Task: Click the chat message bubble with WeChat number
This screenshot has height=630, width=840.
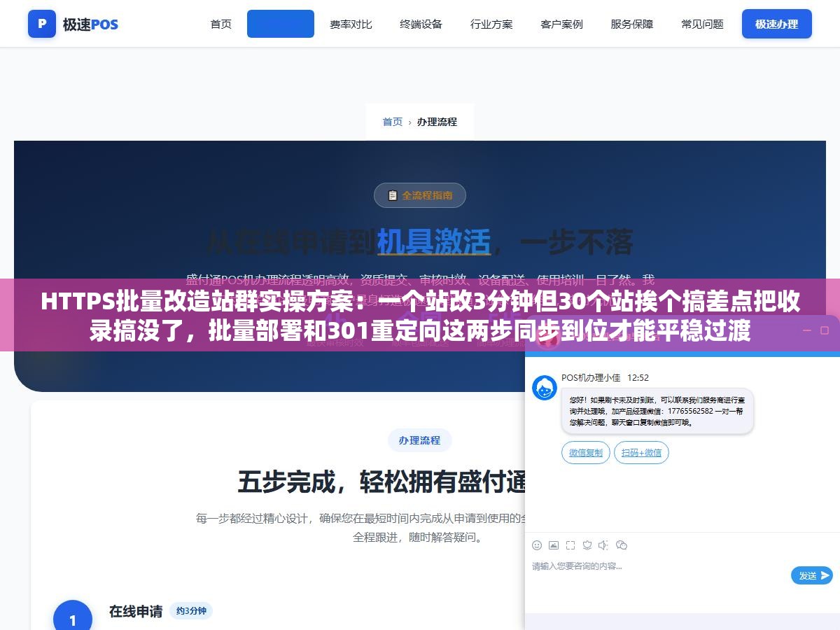Action: [x=657, y=411]
